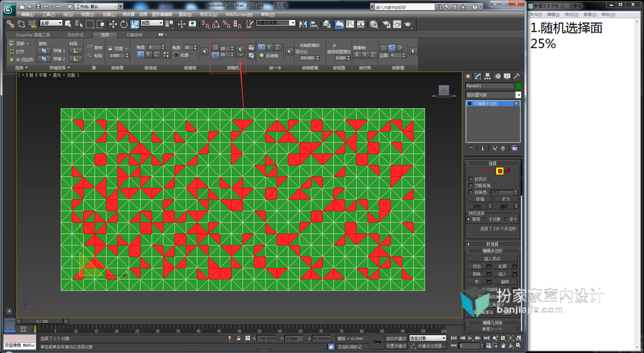Open the Motion command panel tab
Viewport: 644px width, 353px height.
point(497,77)
